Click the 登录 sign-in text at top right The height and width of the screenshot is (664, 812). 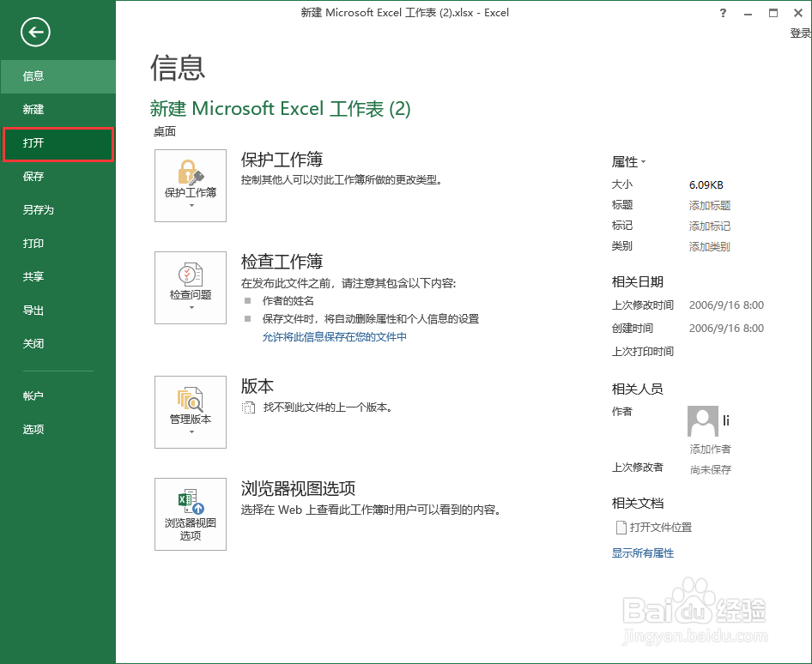click(801, 33)
